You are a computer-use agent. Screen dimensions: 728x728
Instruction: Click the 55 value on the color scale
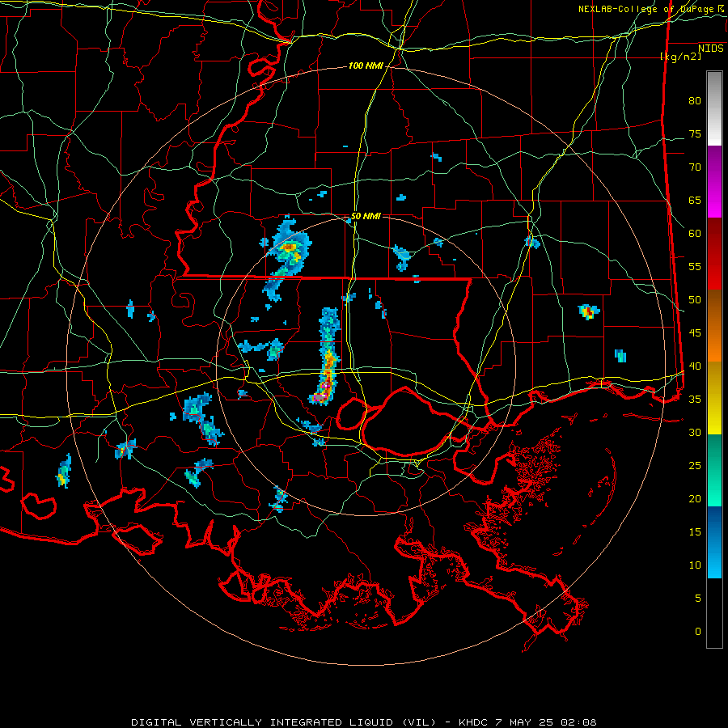point(695,266)
